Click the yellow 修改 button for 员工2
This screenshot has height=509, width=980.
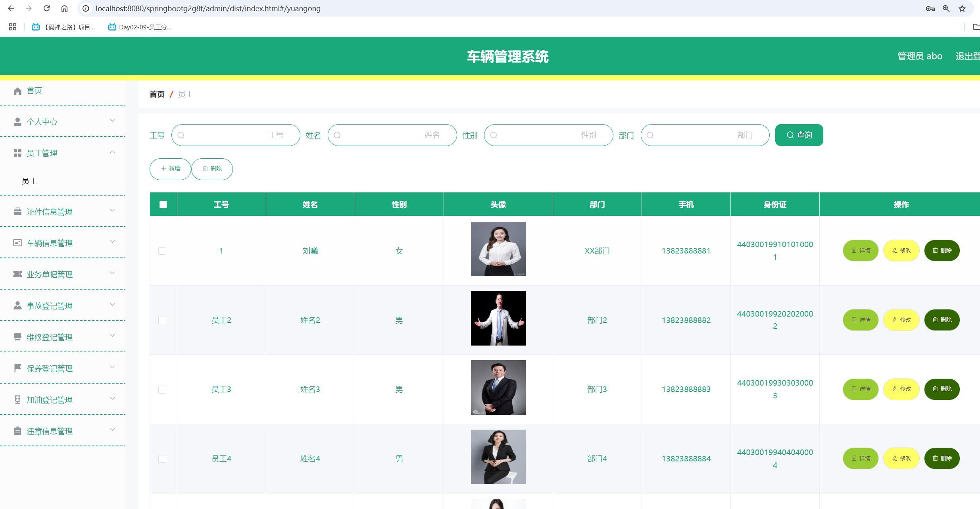[901, 320]
